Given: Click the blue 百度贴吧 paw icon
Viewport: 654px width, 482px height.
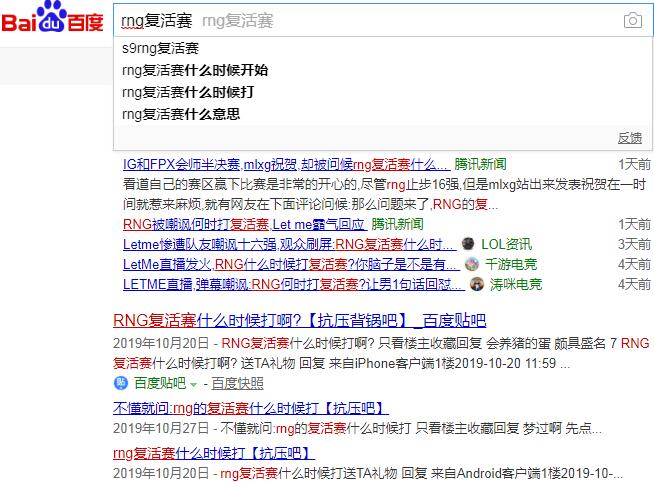Looking at the screenshot, I should click(118, 383).
